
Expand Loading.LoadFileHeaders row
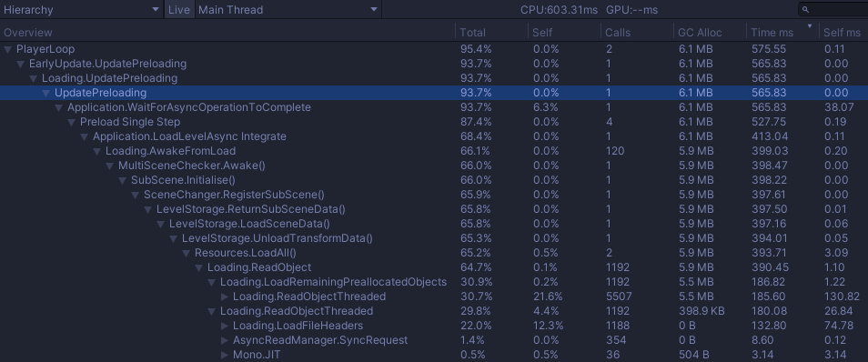(x=224, y=326)
